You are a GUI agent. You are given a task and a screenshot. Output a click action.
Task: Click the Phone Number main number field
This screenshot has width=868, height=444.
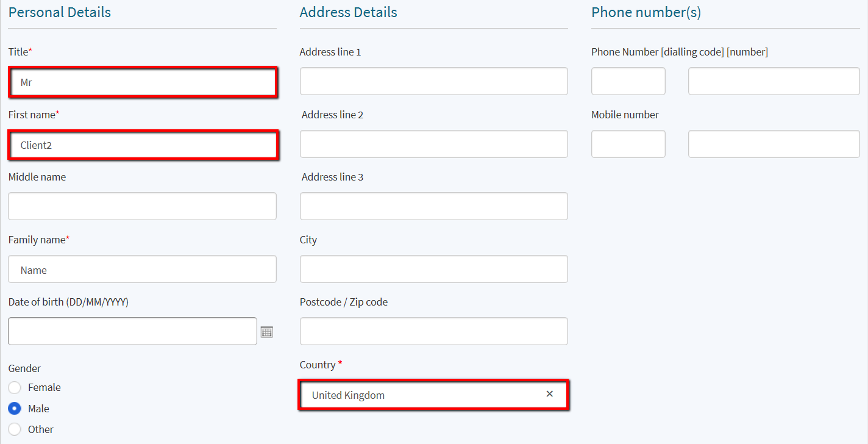(774, 81)
